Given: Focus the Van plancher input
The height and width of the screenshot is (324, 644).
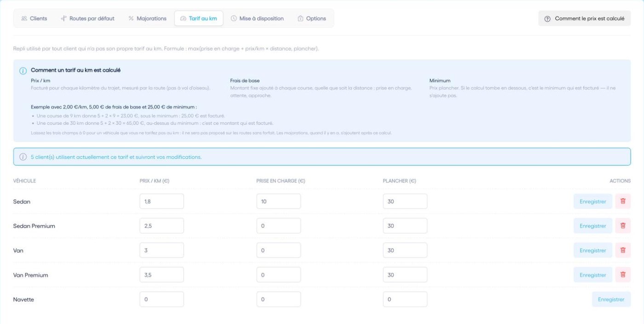Looking at the screenshot, I should tap(405, 250).
